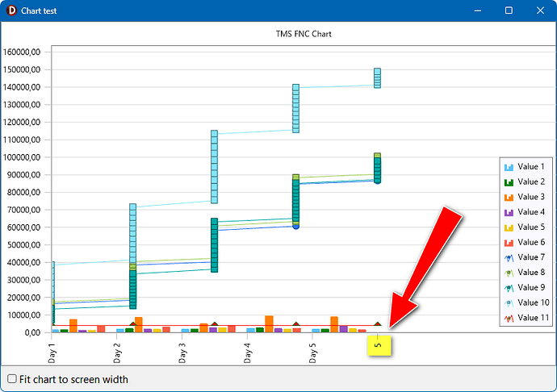Click the Value 11 line legend icon
This screenshot has height=392, width=557.
(x=509, y=318)
